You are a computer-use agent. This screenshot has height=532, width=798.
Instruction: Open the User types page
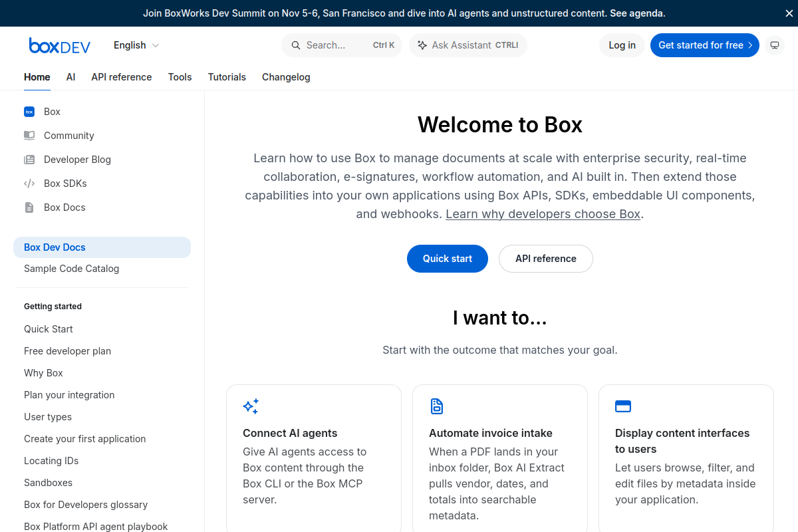coord(48,417)
